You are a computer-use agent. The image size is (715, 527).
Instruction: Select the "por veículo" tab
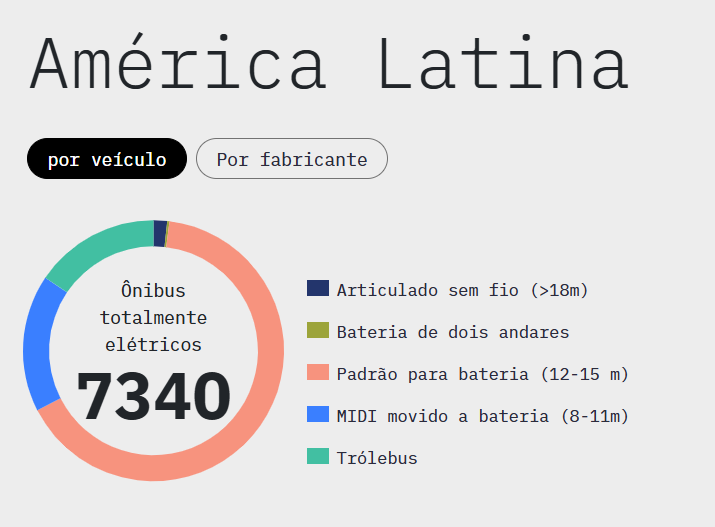click(107, 159)
